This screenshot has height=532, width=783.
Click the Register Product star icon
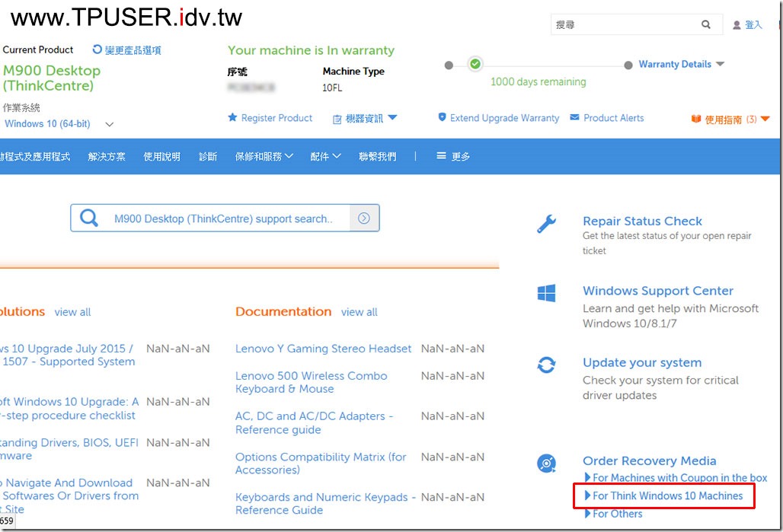tap(233, 118)
